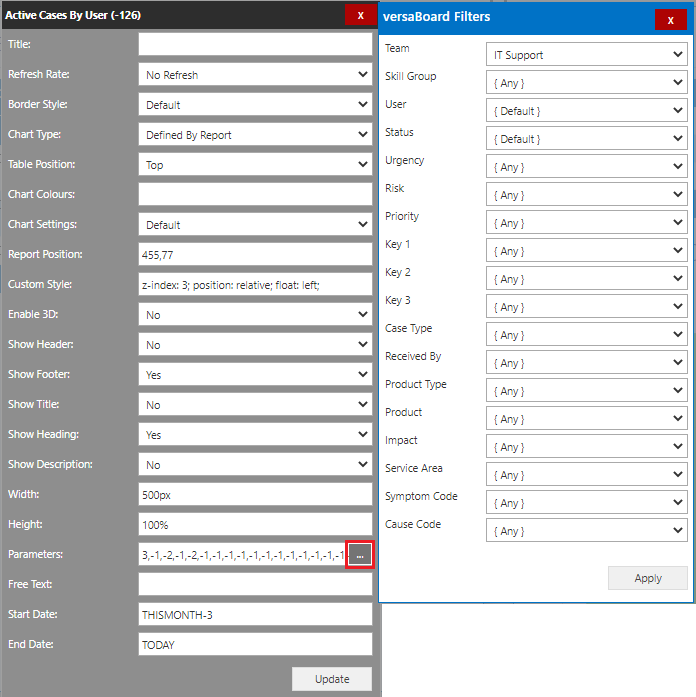Image resolution: width=696 pixels, height=697 pixels.
Task: Focus the Chart Colours input field
Action: pos(255,195)
